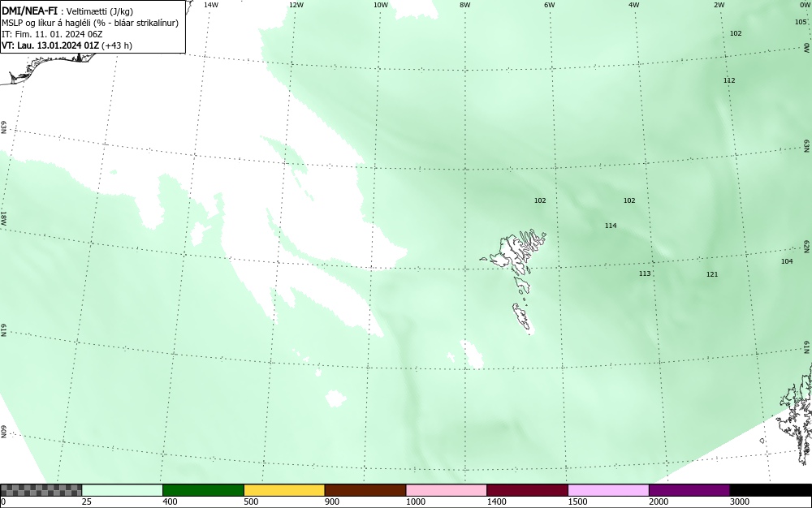Click the brown 900–1000 legend swatch
This screenshot has width=812, height=508.
pos(365,490)
